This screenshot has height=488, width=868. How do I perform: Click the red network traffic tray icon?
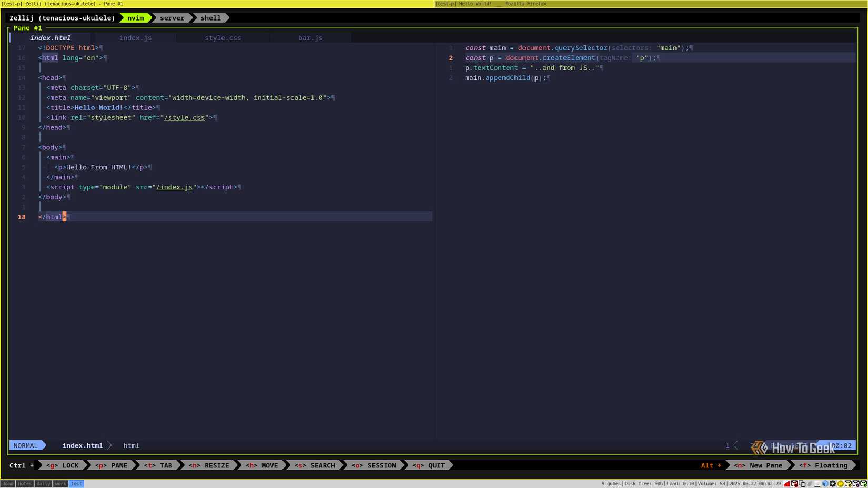click(786, 484)
